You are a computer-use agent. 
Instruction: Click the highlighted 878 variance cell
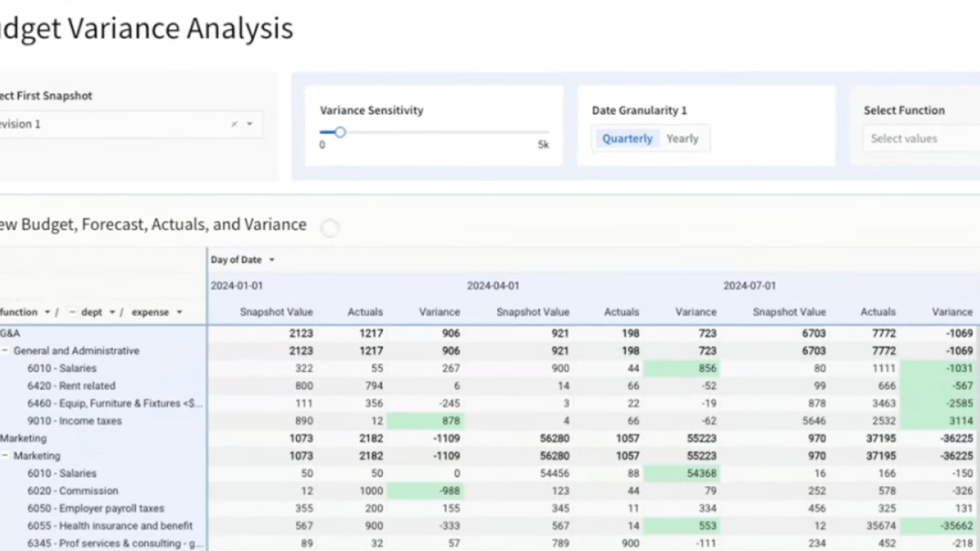click(425, 421)
